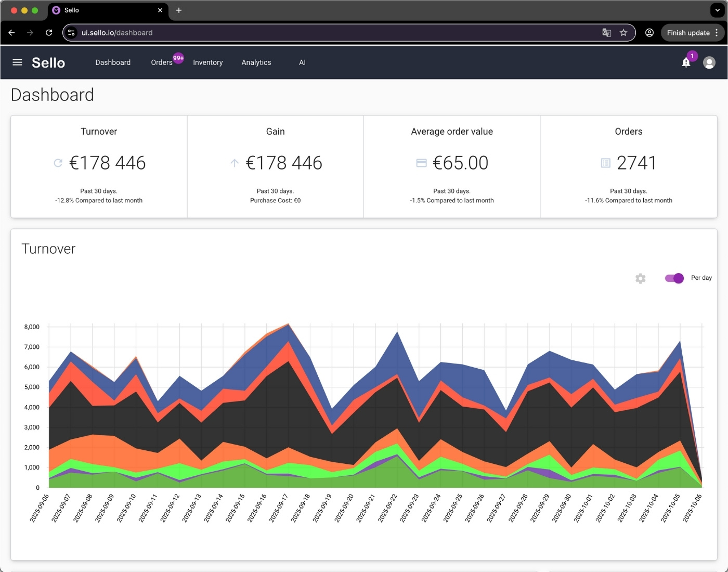This screenshot has height=572, width=728.
Task: Click the Finish update button
Action: pyautogui.click(x=688, y=32)
